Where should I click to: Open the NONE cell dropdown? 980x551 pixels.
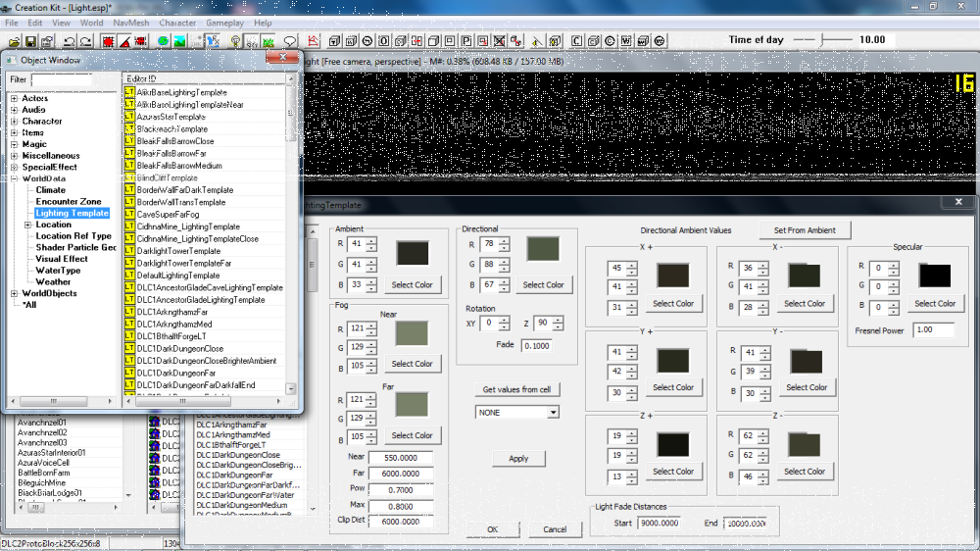553,412
